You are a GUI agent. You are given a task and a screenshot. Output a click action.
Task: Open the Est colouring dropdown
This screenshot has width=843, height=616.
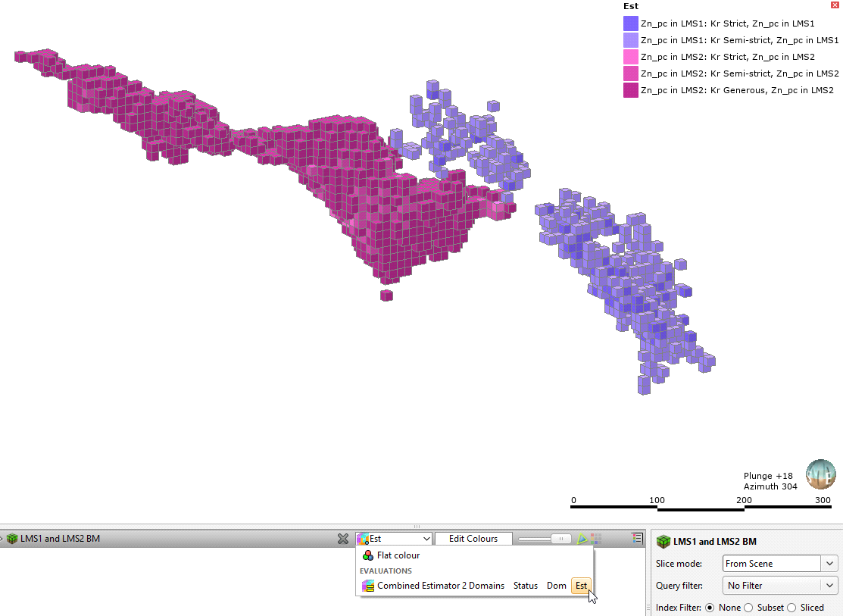click(x=394, y=539)
